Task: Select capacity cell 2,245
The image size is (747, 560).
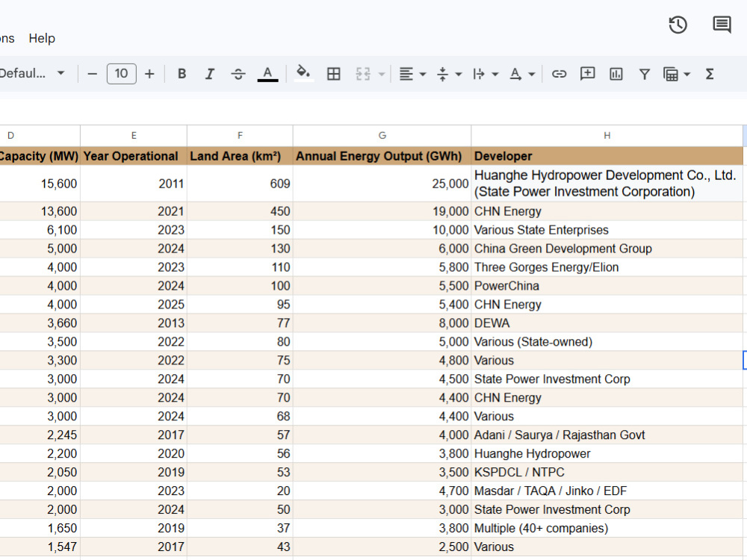Action: (40, 435)
